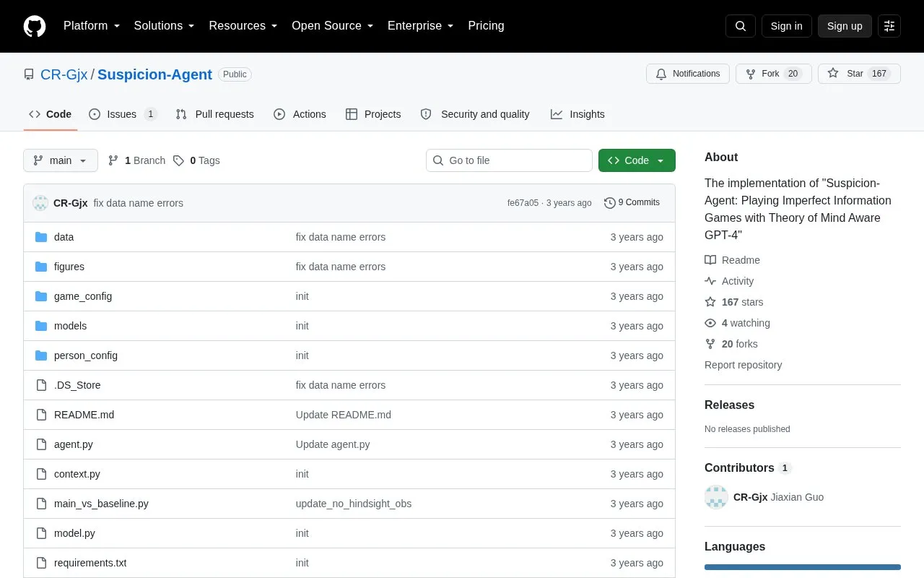Open the Insights tab
924x578 pixels.
[577, 114]
